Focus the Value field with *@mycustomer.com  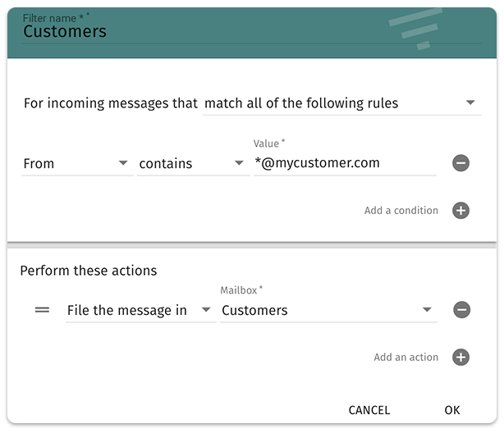[343, 163]
